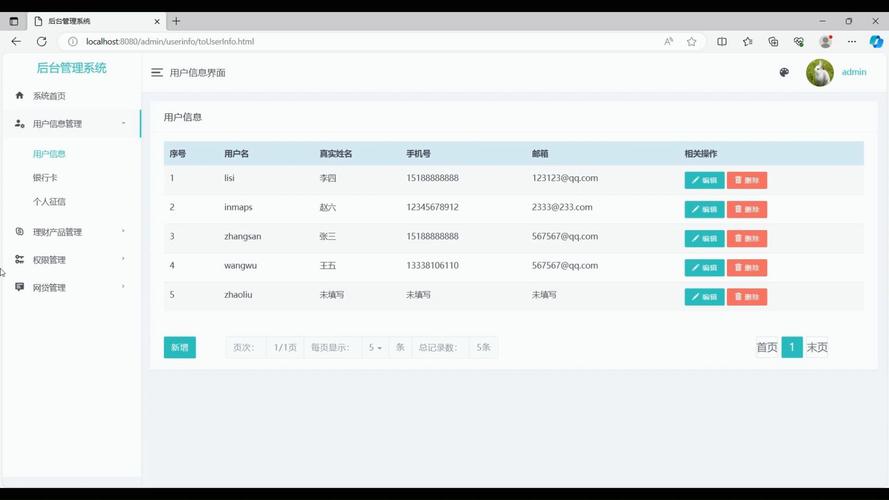Open the per-page count dropdown showing 5

coord(375,348)
